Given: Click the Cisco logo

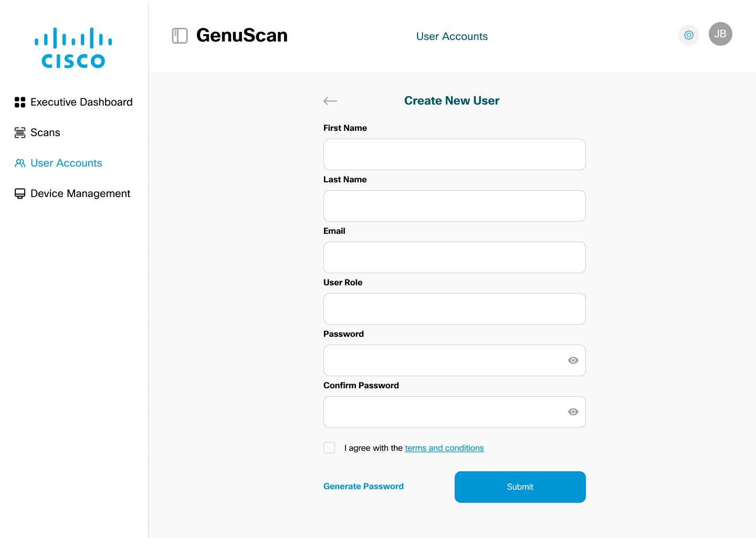Looking at the screenshot, I should coord(73,48).
